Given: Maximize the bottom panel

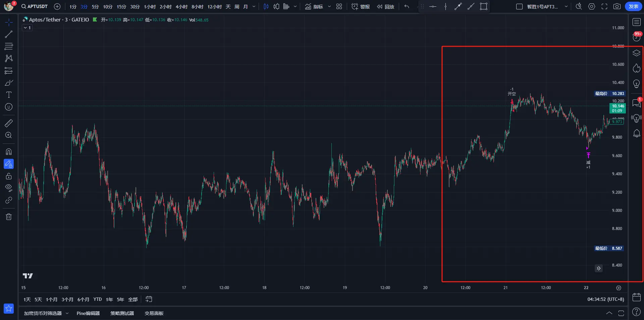Looking at the screenshot, I should point(621,313).
